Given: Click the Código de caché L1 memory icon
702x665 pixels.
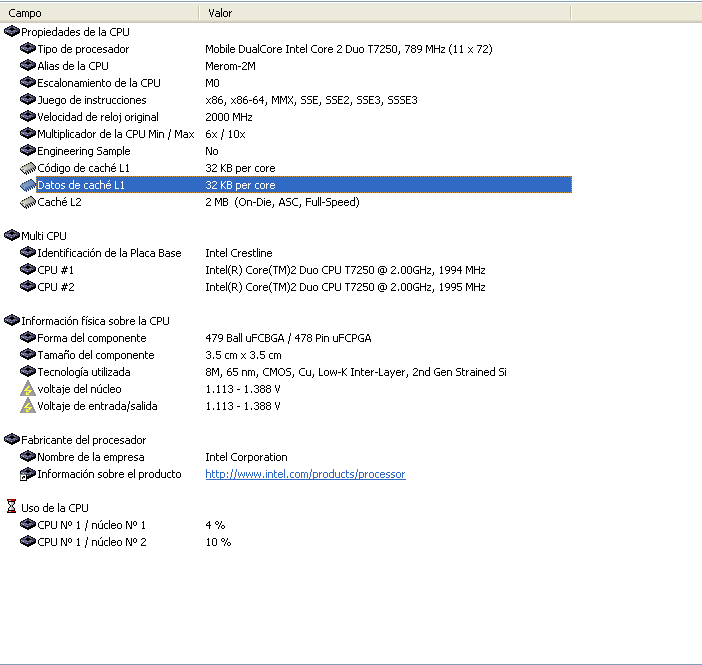Looking at the screenshot, I should (28, 168).
